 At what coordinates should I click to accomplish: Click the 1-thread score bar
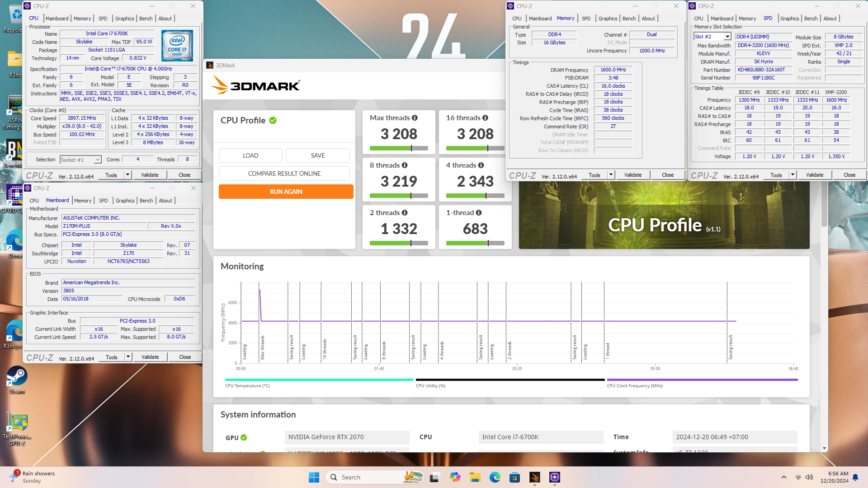pyautogui.click(x=475, y=243)
